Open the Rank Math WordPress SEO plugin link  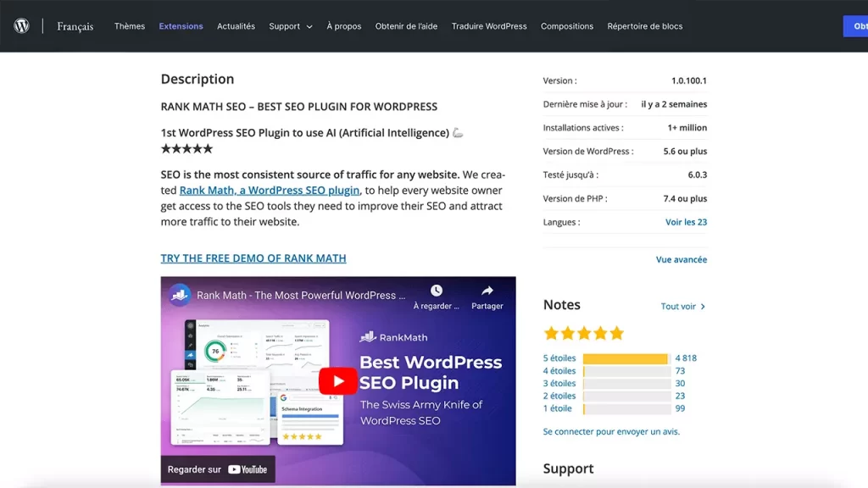coord(269,191)
